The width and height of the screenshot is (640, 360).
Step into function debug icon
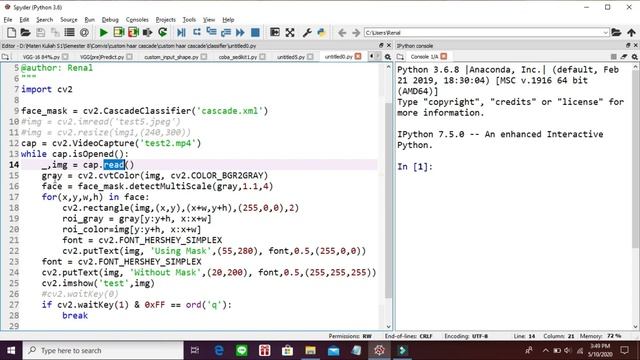[x=211, y=32]
